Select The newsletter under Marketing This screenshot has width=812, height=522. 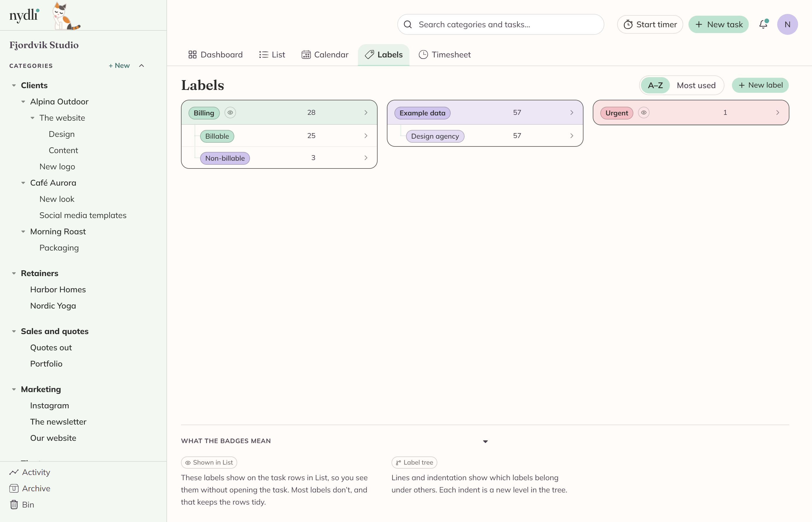click(x=58, y=422)
